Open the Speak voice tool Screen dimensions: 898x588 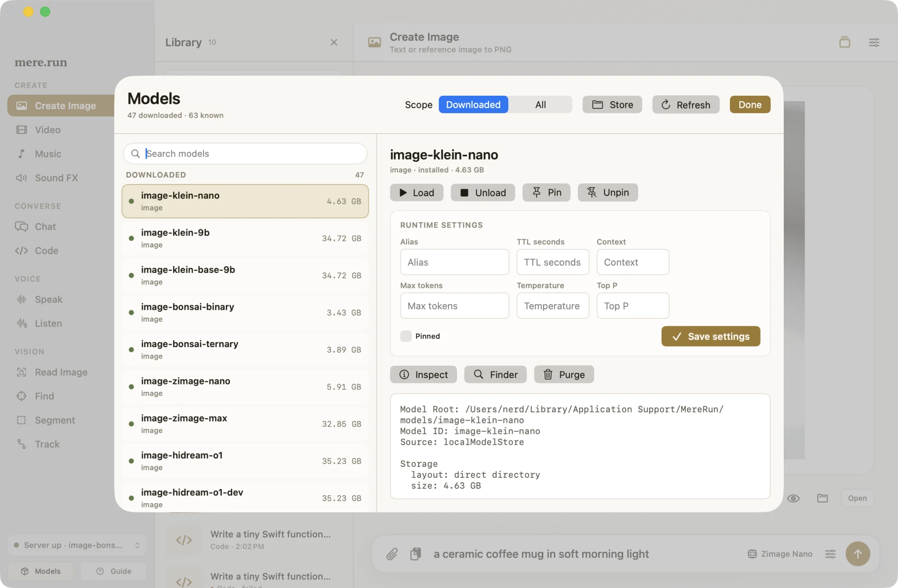[x=48, y=299]
